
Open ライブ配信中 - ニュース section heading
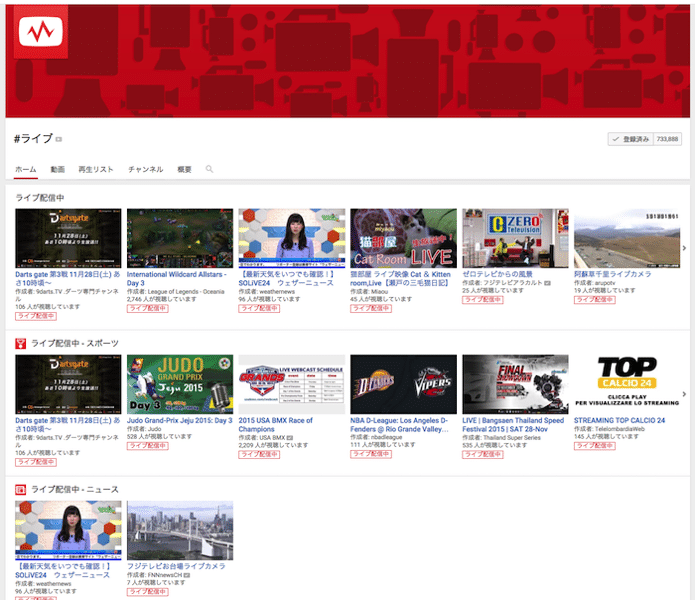click(75, 489)
